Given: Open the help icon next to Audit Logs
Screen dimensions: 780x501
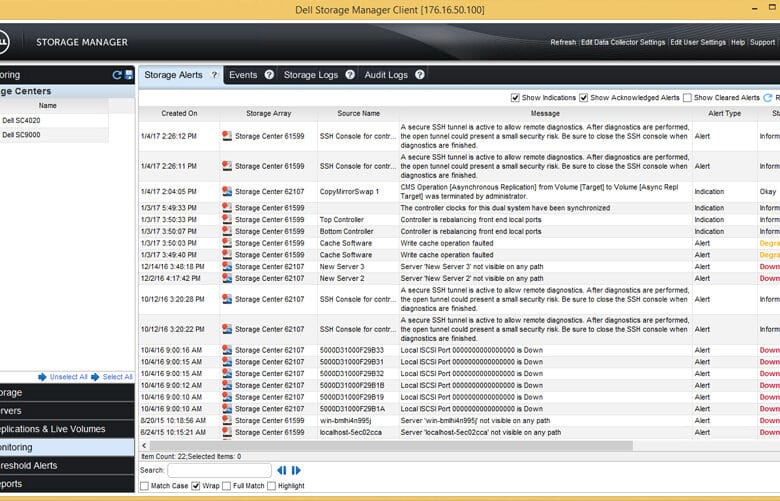Looking at the screenshot, I should click(420, 75).
